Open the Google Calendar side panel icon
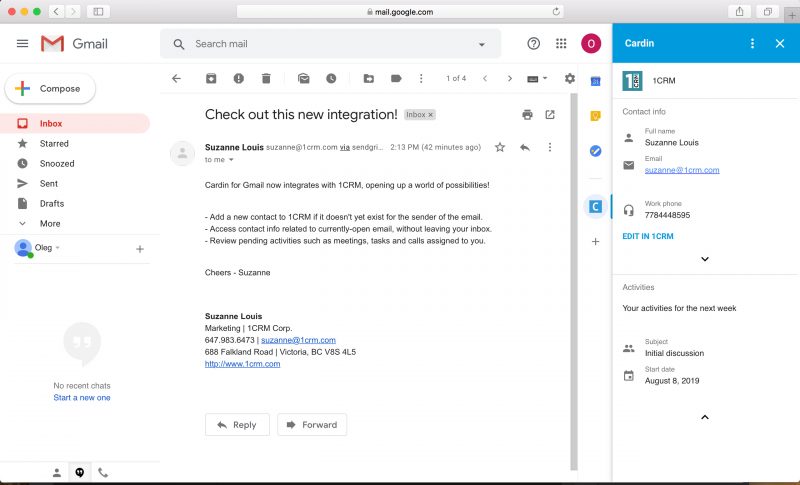 pos(595,81)
